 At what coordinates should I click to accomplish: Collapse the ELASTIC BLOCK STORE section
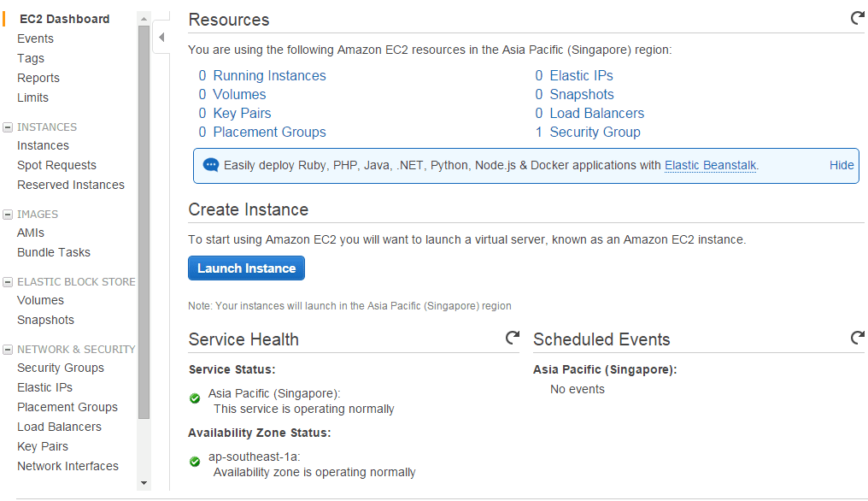(8, 282)
